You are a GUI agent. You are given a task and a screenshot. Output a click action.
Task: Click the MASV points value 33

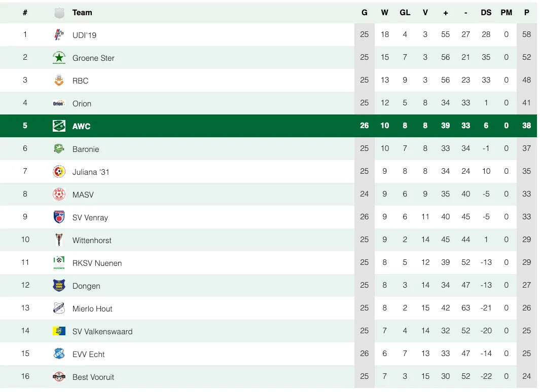click(527, 194)
